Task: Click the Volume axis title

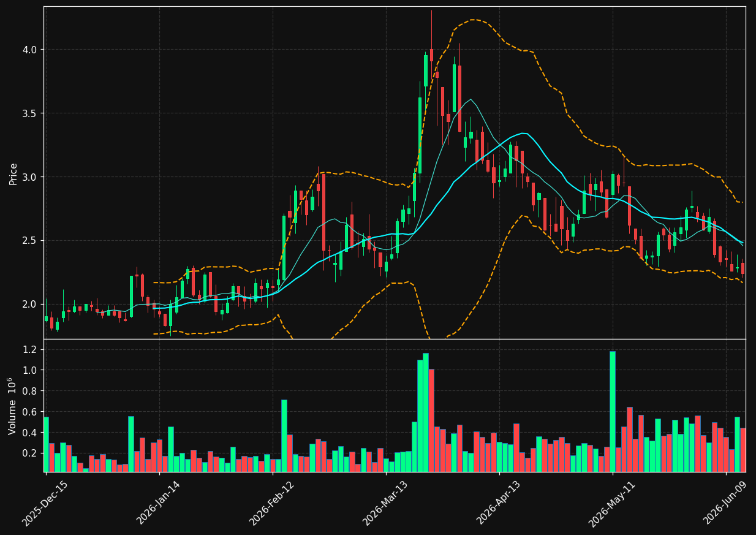Action: click(11, 406)
